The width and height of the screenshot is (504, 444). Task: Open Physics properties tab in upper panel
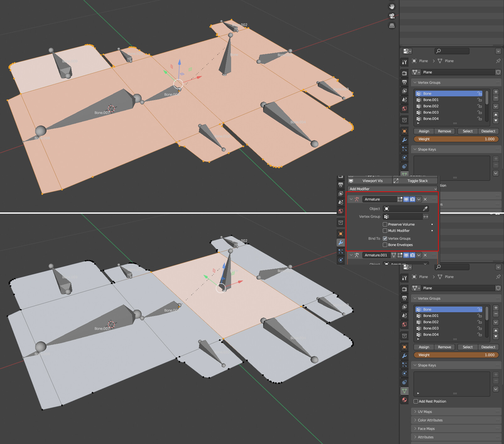404,158
